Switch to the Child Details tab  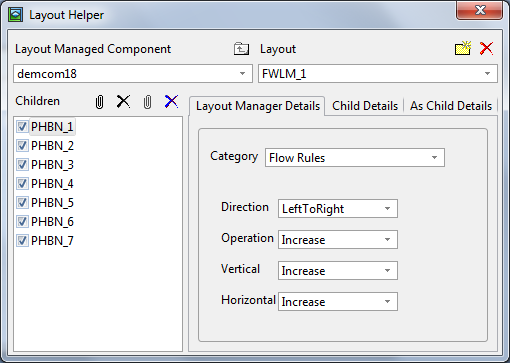[365, 106]
